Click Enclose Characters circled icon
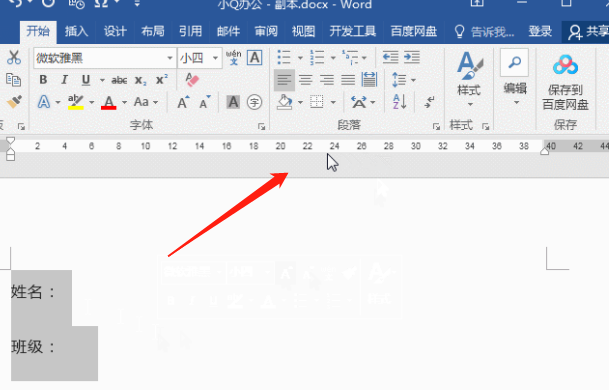 coord(254,102)
